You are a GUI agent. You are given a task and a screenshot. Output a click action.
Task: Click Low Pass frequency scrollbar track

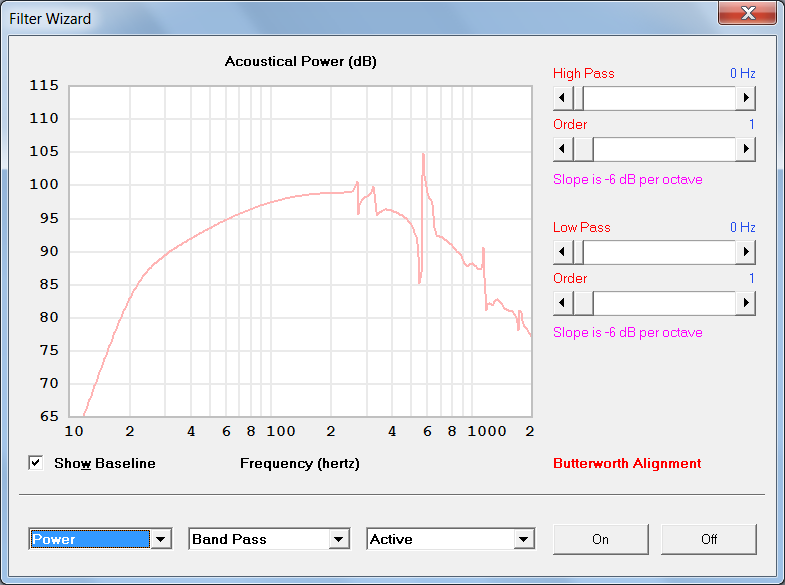coord(659,252)
